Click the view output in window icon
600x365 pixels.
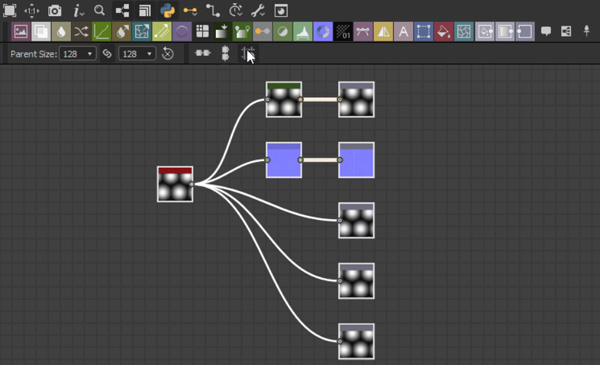(281, 11)
